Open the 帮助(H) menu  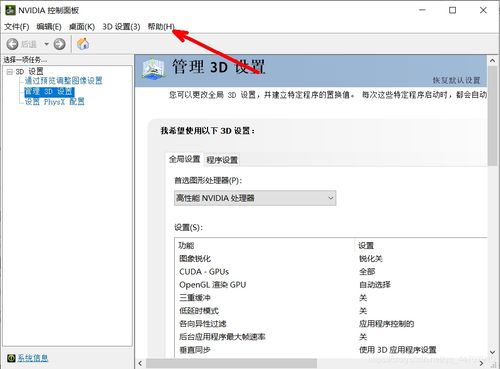[x=161, y=27]
